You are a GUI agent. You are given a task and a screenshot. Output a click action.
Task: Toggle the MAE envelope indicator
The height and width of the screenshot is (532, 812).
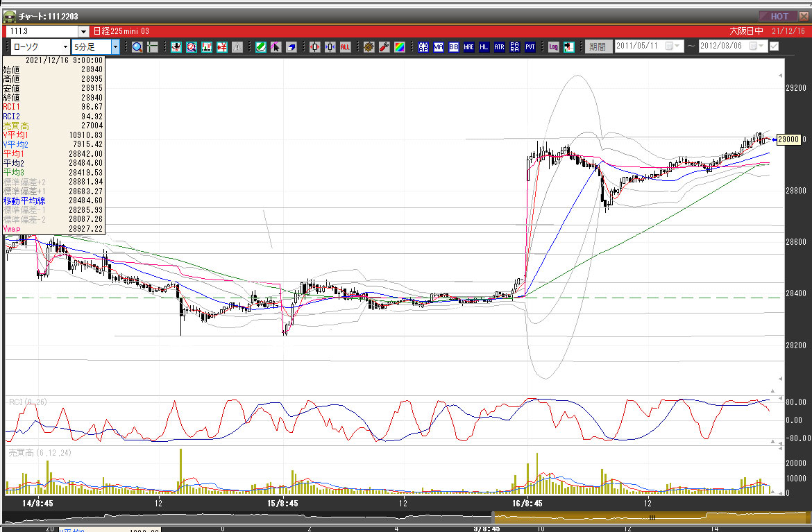point(468,47)
